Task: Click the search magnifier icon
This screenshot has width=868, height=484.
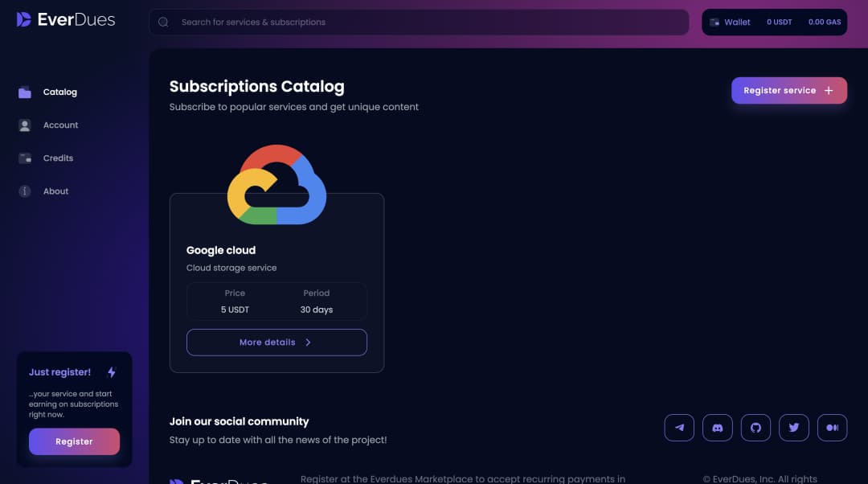Action: [x=163, y=23]
